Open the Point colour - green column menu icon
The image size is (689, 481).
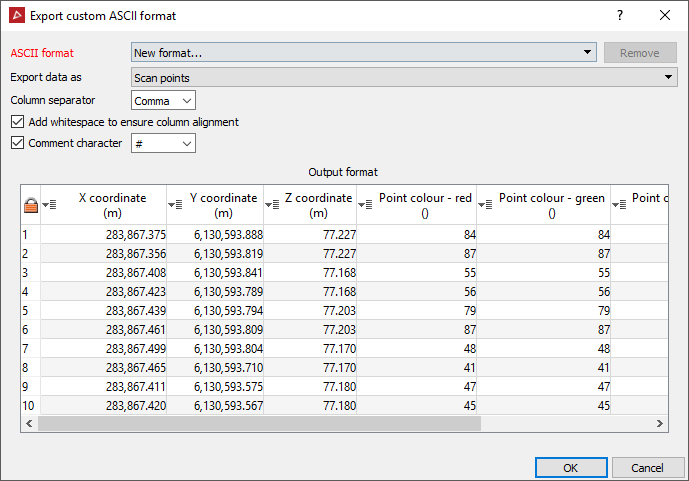[485, 205]
